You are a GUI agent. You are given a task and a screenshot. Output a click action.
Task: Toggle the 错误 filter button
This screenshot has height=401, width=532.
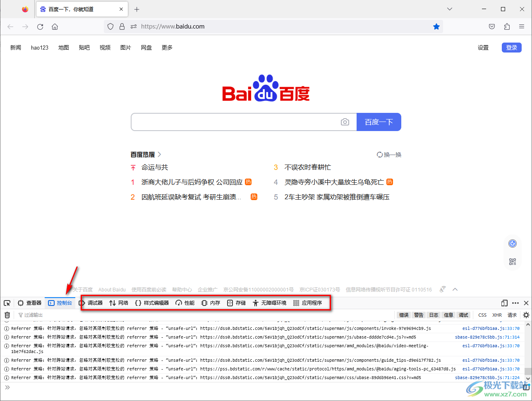pyautogui.click(x=404, y=315)
